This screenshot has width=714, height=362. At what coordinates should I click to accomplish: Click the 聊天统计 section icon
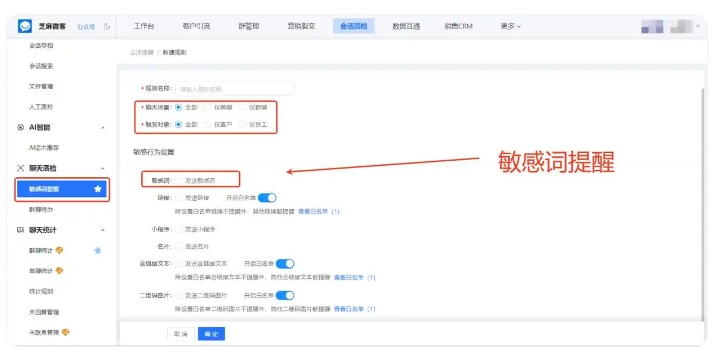click(x=20, y=230)
